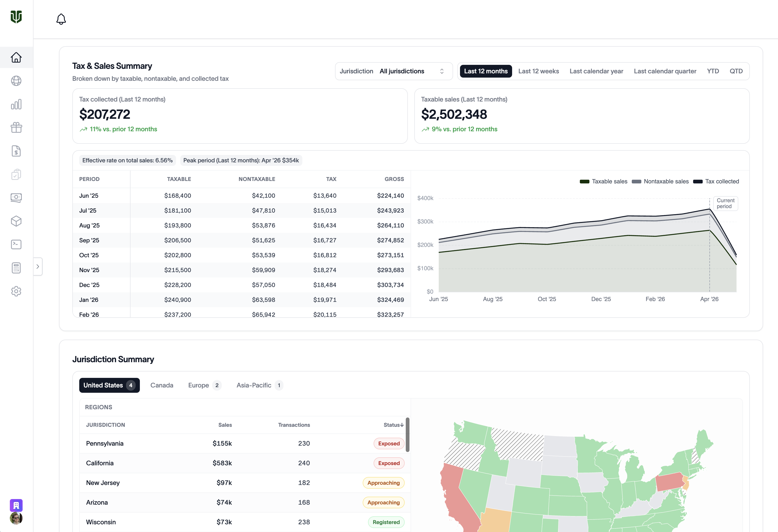The width and height of the screenshot is (778, 532).
Task: Click Arizona's Approaching status badge
Action: [383, 503]
